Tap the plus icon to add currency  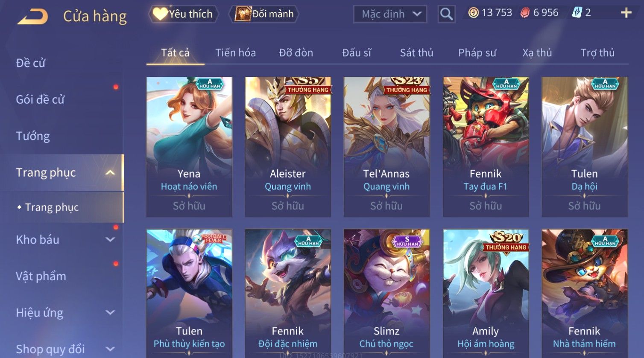pos(626,13)
